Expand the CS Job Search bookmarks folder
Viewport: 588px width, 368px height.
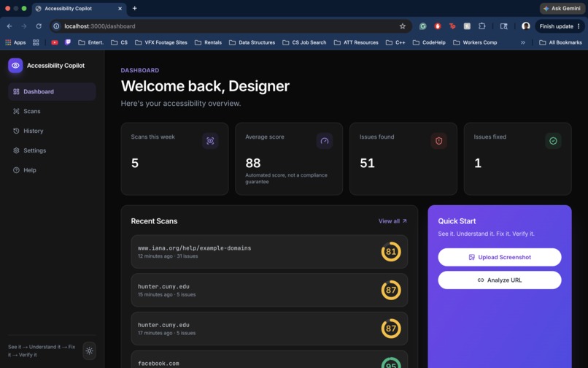click(x=304, y=42)
